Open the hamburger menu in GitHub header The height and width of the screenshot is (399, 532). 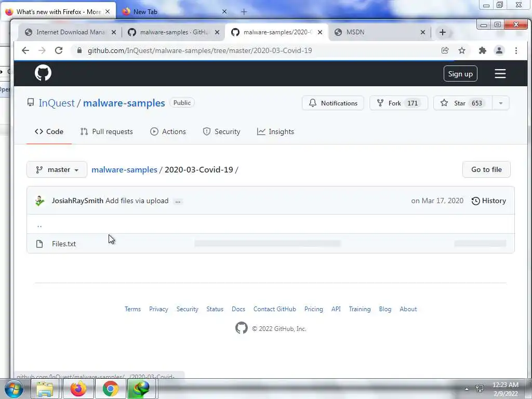tap(500, 74)
